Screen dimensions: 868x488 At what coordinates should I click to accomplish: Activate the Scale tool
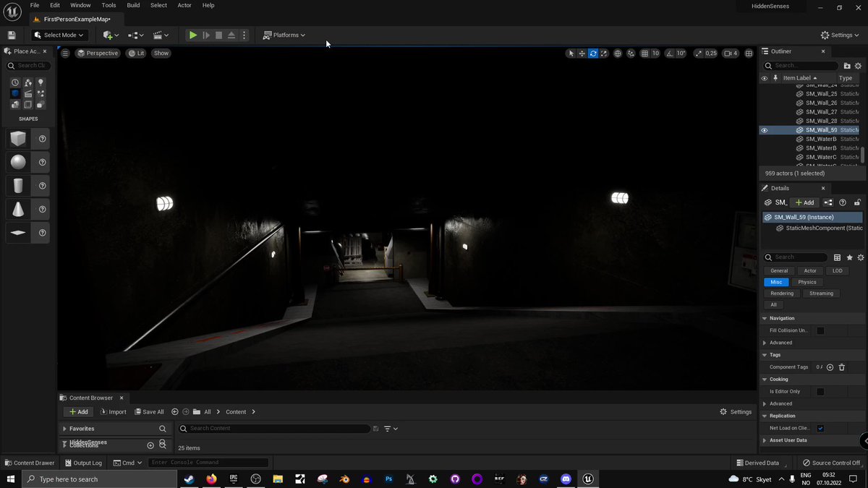604,53
